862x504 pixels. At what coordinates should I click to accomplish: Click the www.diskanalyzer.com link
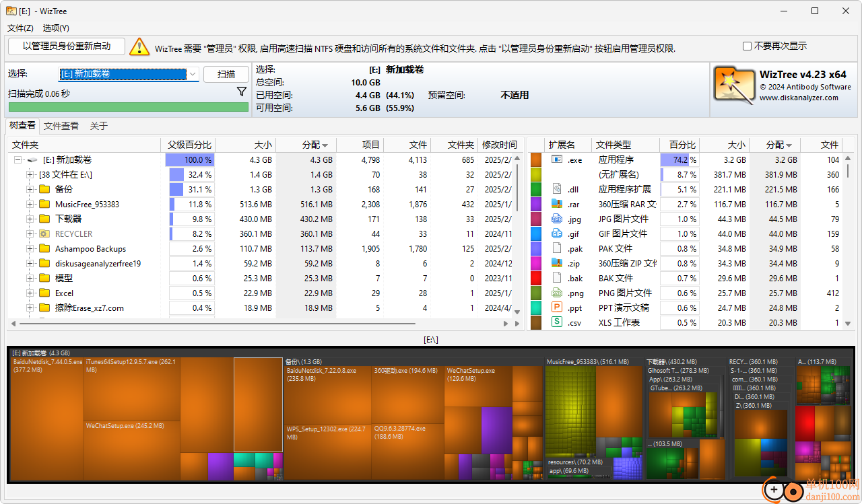pyautogui.click(x=799, y=98)
